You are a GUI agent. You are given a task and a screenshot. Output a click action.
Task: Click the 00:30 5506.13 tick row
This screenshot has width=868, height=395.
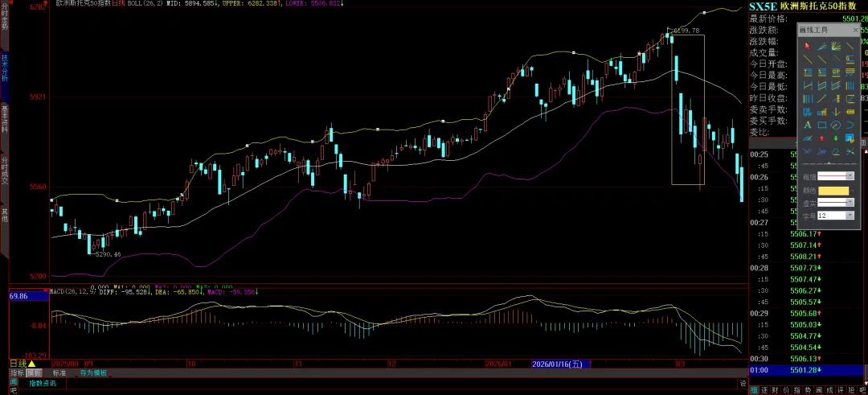click(806, 359)
